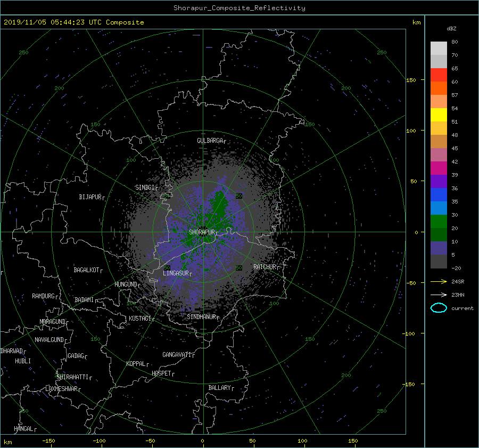Click the HUNGUND city label

[126, 284]
